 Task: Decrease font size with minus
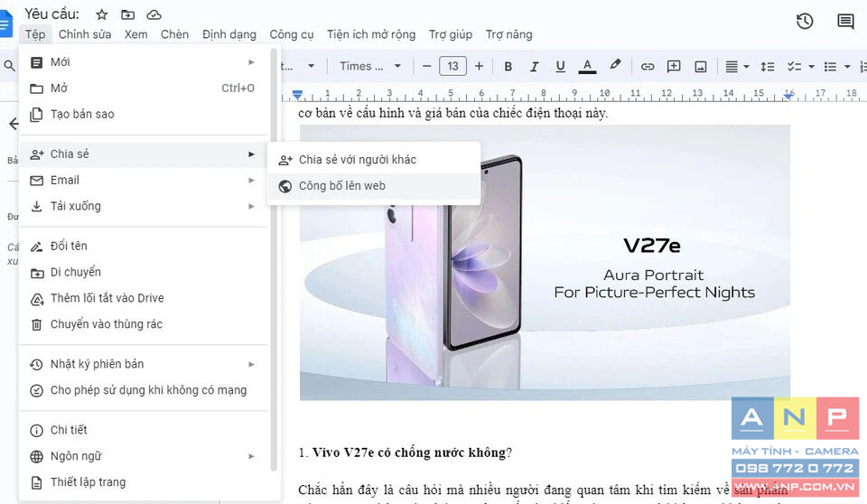tap(426, 67)
